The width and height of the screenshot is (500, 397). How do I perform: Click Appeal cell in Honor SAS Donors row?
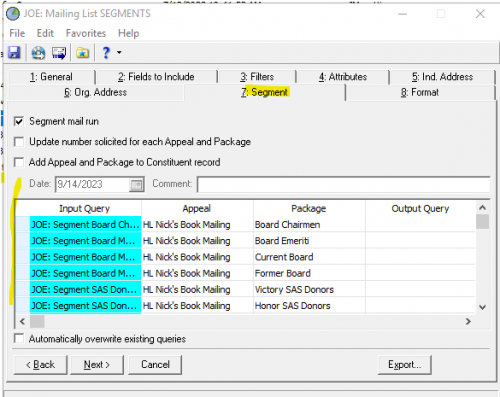197,306
